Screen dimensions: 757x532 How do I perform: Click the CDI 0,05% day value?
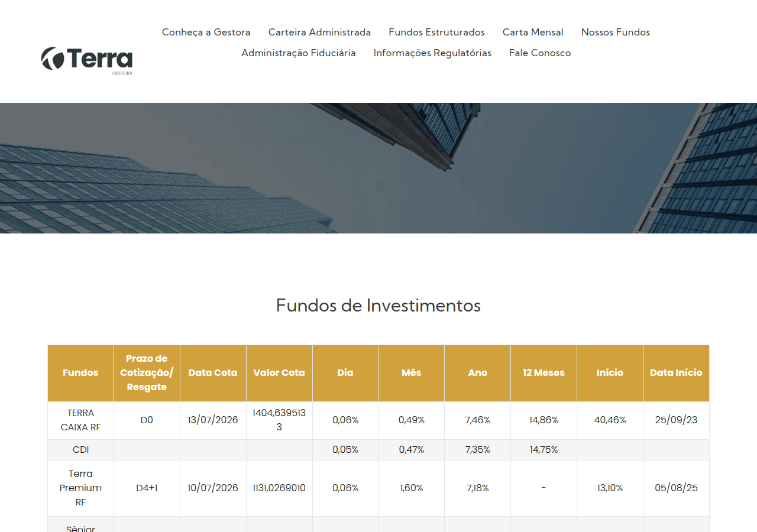tap(345, 450)
